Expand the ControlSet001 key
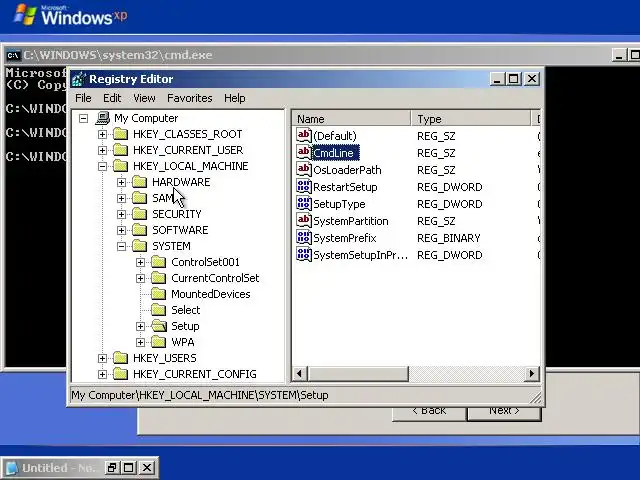 140,262
